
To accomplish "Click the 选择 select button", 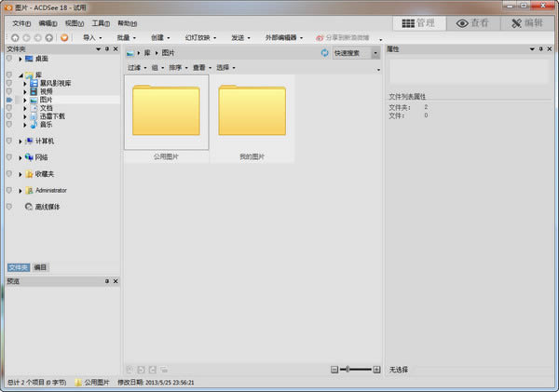I will tap(225, 67).
